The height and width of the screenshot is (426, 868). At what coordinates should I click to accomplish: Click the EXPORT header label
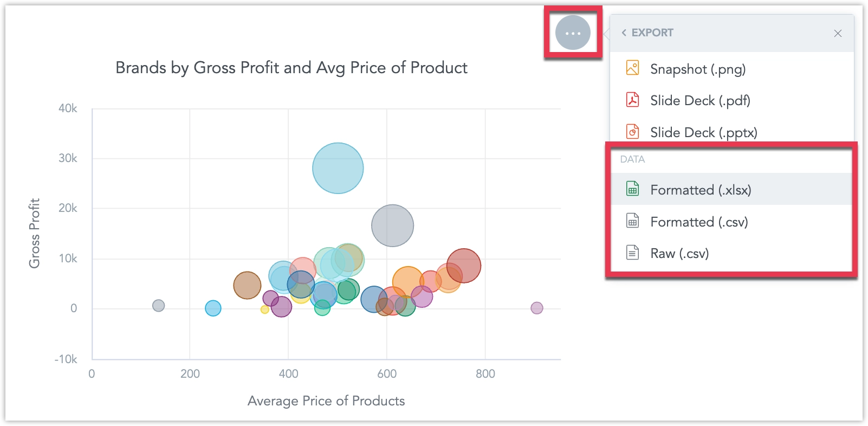point(652,33)
